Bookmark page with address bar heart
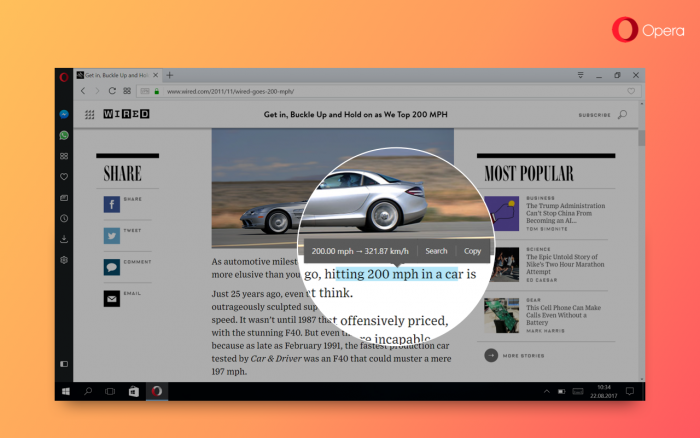This screenshot has width=700, height=438. (631, 91)
